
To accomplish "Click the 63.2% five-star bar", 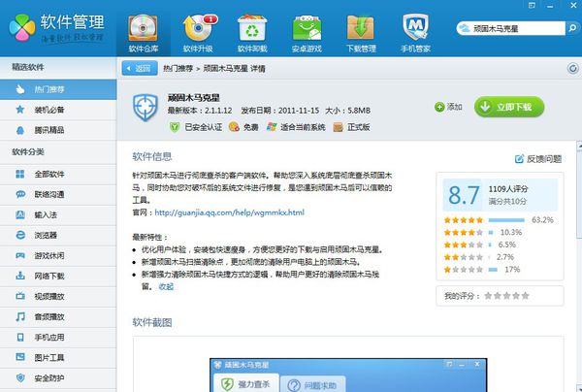I will [x=506, y=220].
